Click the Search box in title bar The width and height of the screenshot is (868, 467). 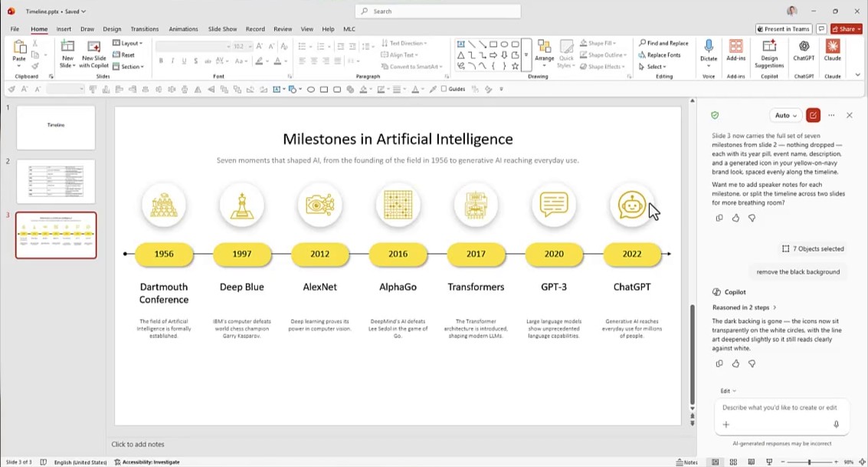point(438,11)
